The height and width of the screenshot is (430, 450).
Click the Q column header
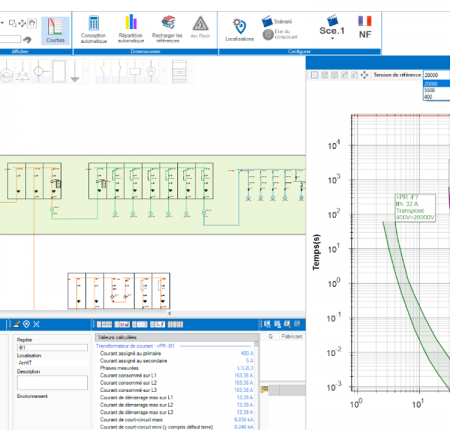pos(270,336)
